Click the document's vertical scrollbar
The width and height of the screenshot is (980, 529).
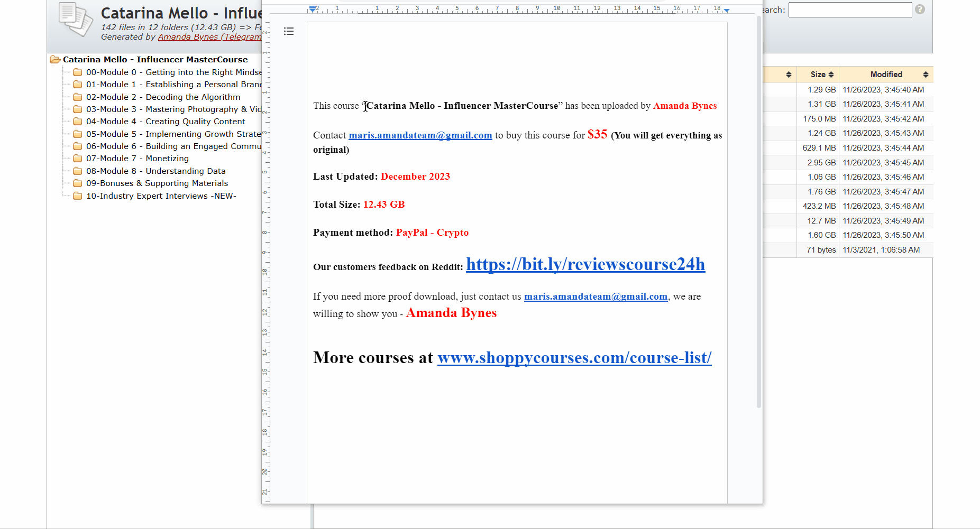coord(759,211)
